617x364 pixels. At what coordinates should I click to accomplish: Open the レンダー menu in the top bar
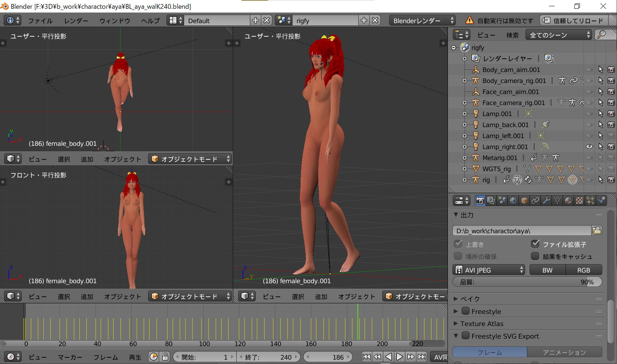[76, 21]
